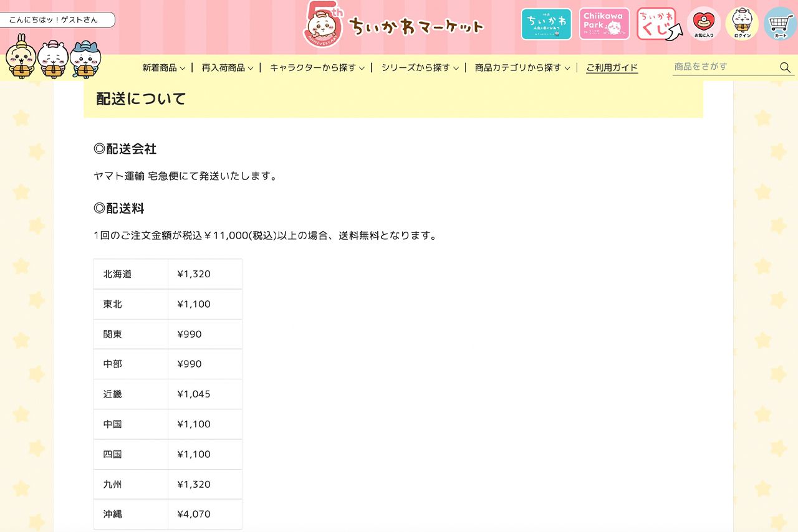
Task: Expand キャラクターから探す dropdown
Action: [317, 68]
